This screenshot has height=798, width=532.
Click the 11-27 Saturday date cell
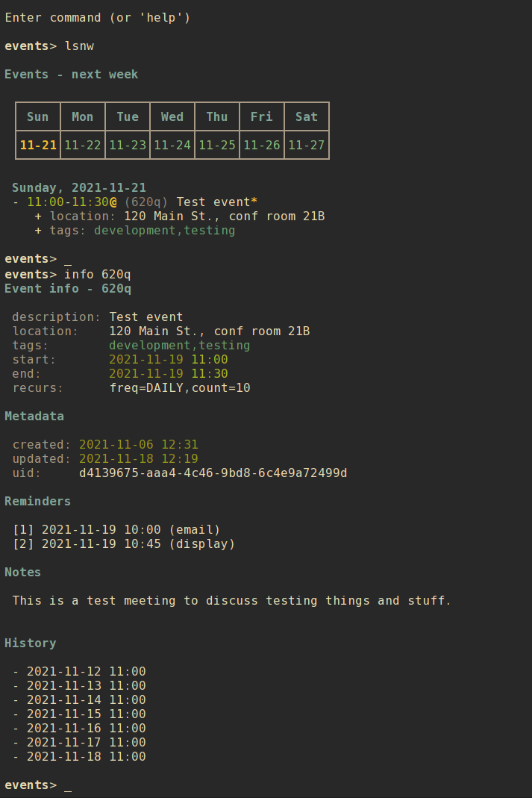click(307, 145)
